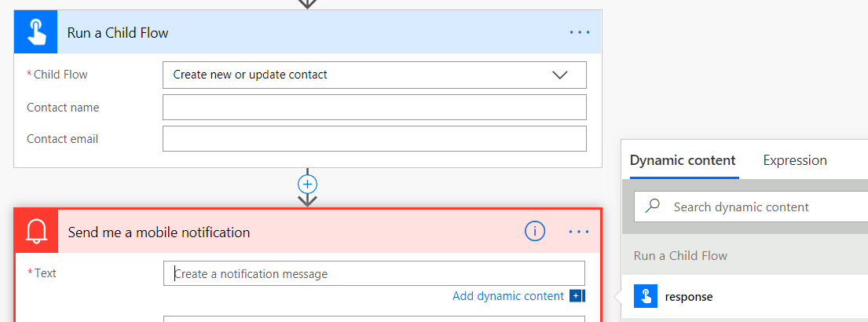Select the response dynamic content token
868x322 pixels.
[x=689, y=296]
